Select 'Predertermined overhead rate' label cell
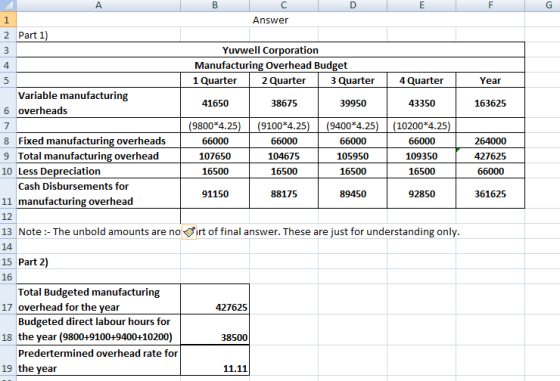 (x=99, y=361)
